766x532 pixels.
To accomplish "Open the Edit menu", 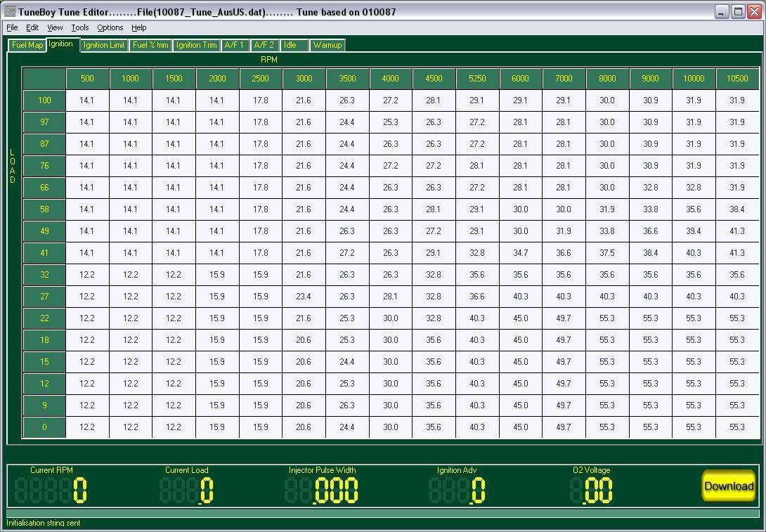I will point(32,27).
